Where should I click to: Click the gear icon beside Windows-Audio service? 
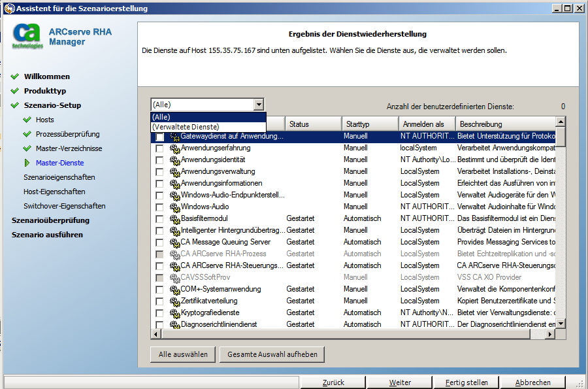(x=174, y=207)
